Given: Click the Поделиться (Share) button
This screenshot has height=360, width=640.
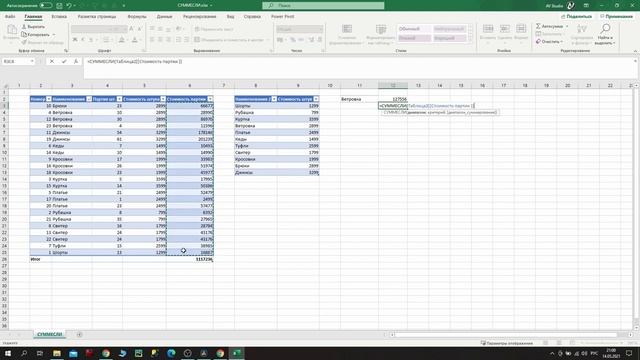Looking at the screenshot, I should 576,16.
